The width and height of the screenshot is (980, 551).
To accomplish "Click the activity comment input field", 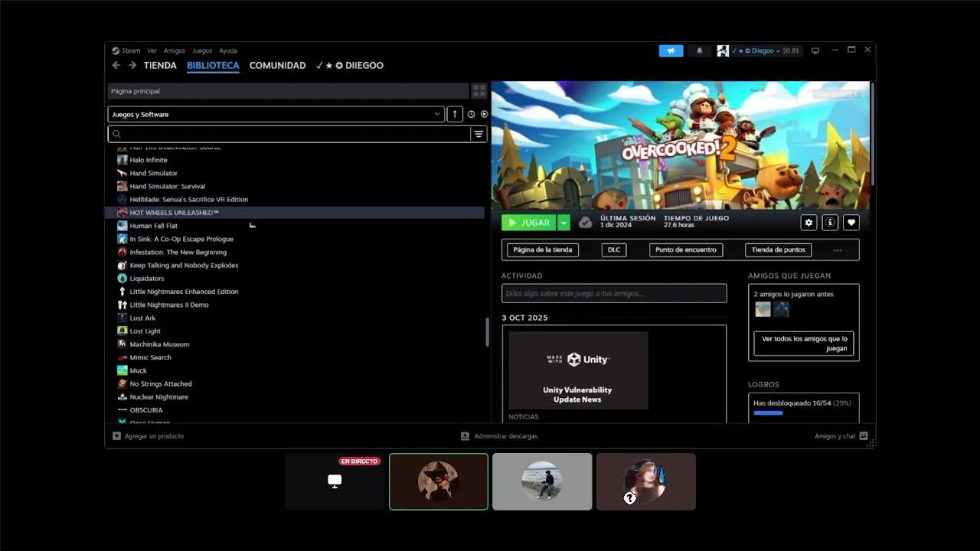I will click(614, 293).
